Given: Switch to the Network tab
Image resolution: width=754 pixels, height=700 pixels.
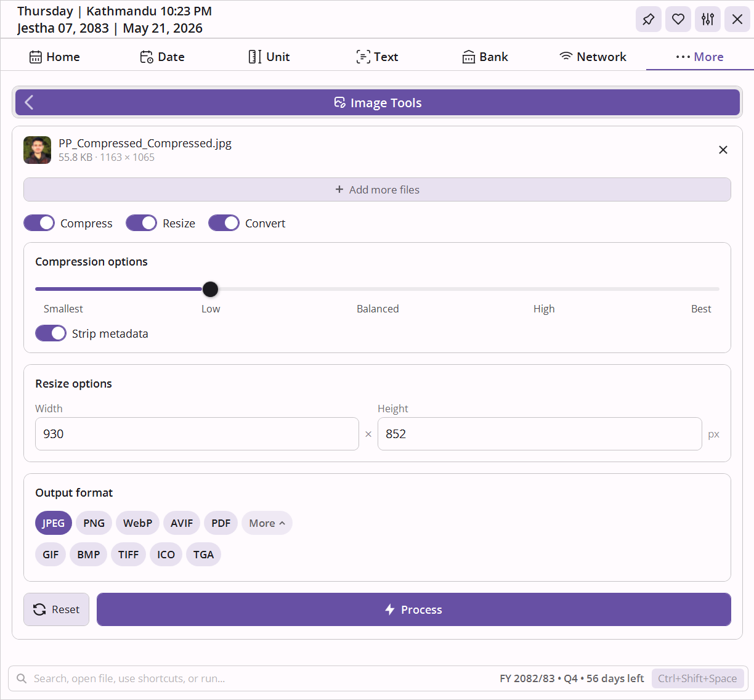Looking at the screenshot, I should coord(593,57).
